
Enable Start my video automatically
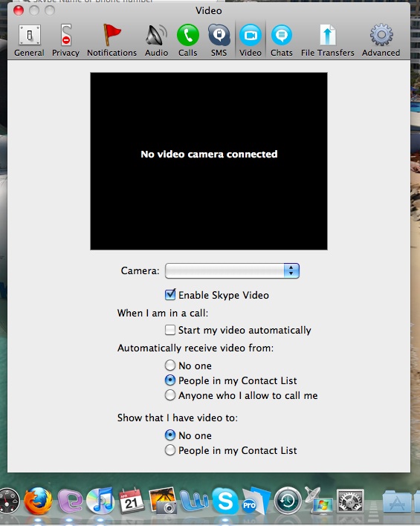(170, 330)
